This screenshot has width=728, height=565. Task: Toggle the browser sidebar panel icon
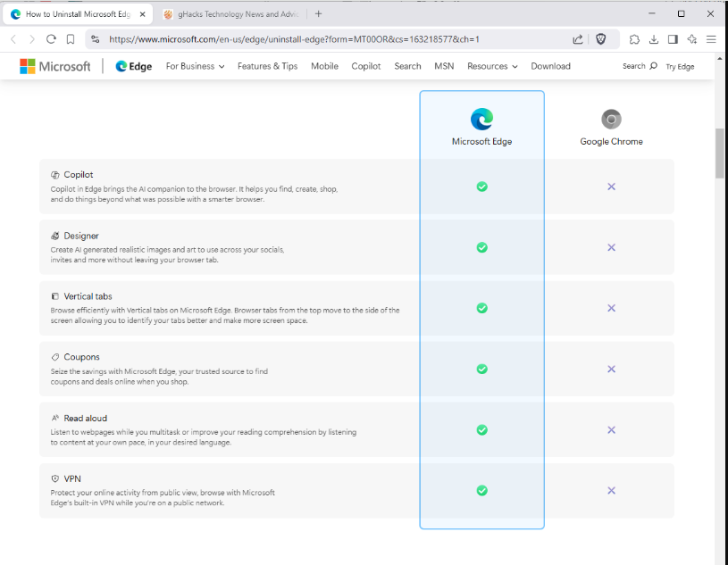673,39
